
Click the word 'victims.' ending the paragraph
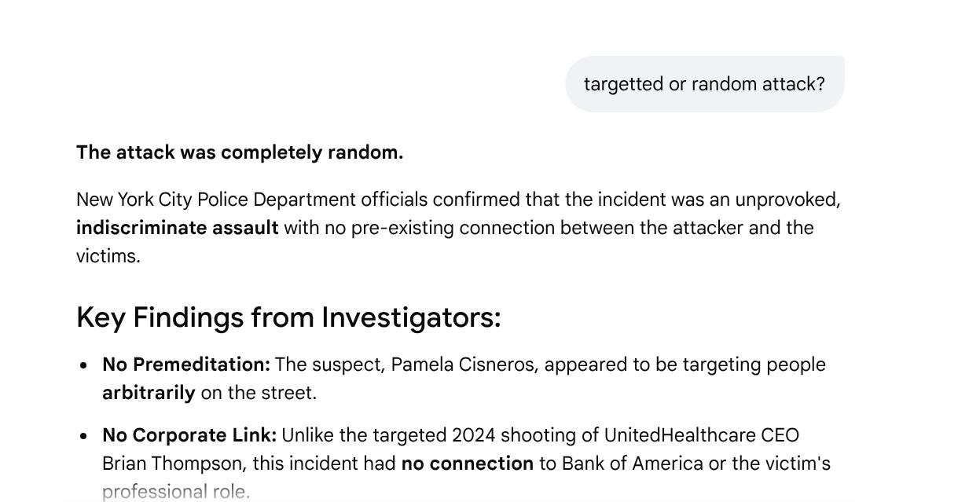coord(108,256)
